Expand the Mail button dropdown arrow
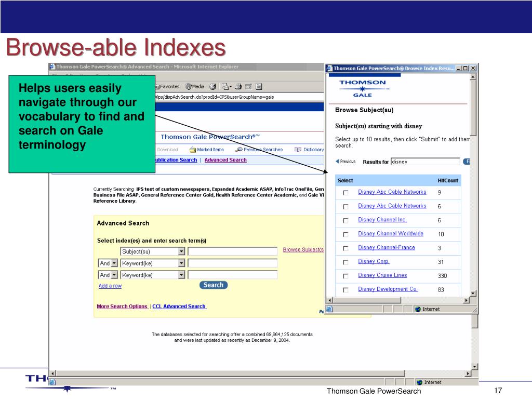Screen dimensions: 532x399 (x=231, y=87)
